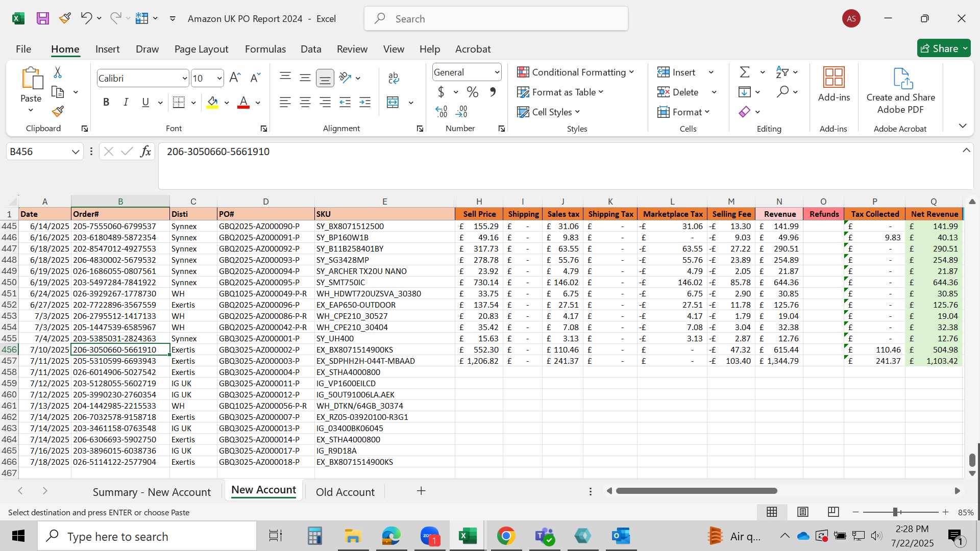Image resolution: width=980 pixels, height=551 pixels.
Task: Open Outlook from the taskbar
Action: pyautogui.click(x=621, y=536)
